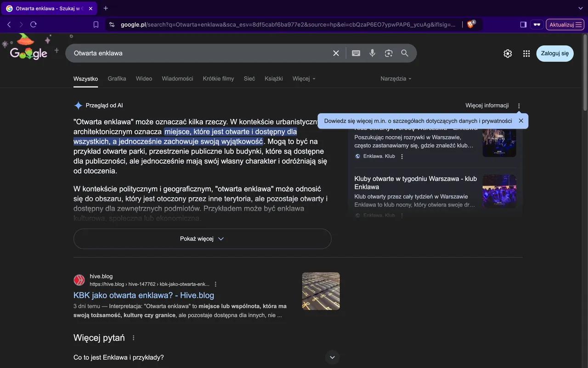
Task: Click the Google holiday logo
Action: (x=28, y=48)
